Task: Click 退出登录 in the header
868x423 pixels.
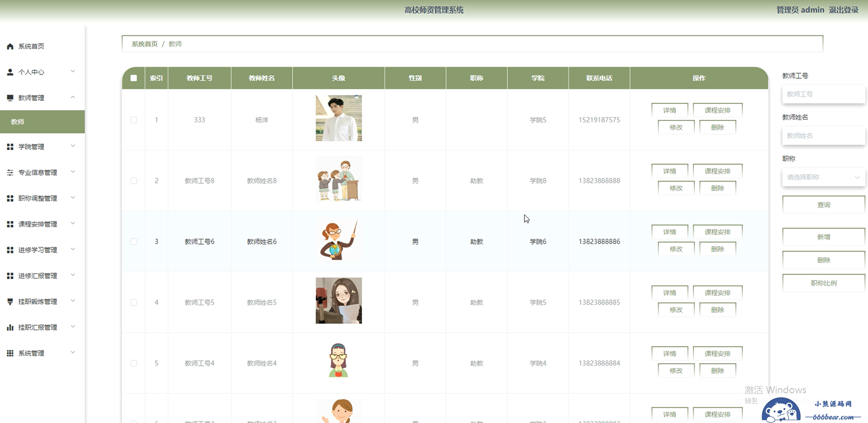Action: pos(843,10)
